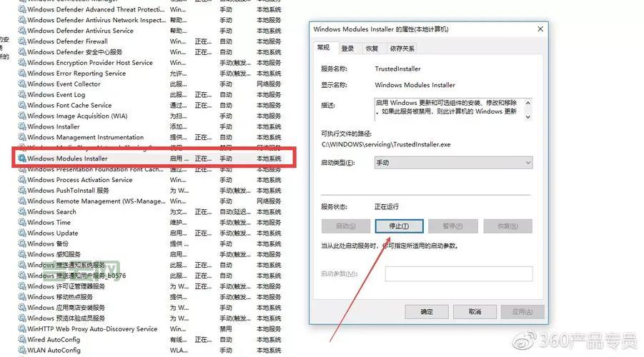Click gear icon of Windows Installer service
The image size is (644, 357).
coord(22,127)
